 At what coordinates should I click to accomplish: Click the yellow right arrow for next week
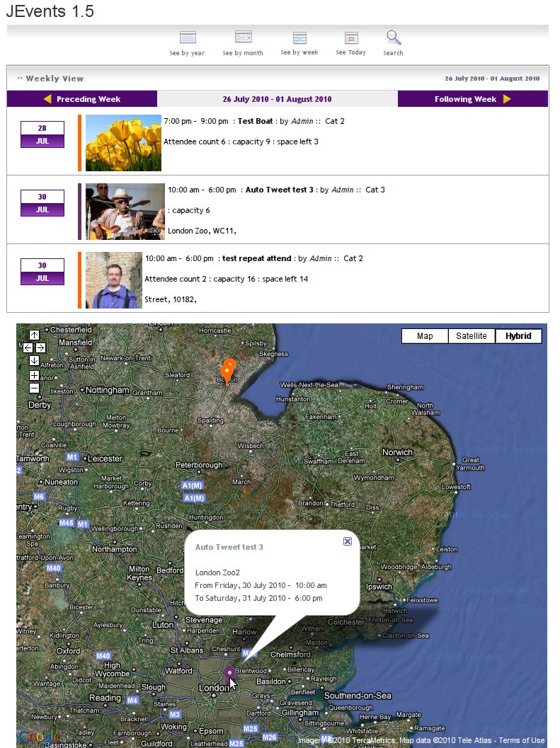pyautogui.click(x=507, y=99)
